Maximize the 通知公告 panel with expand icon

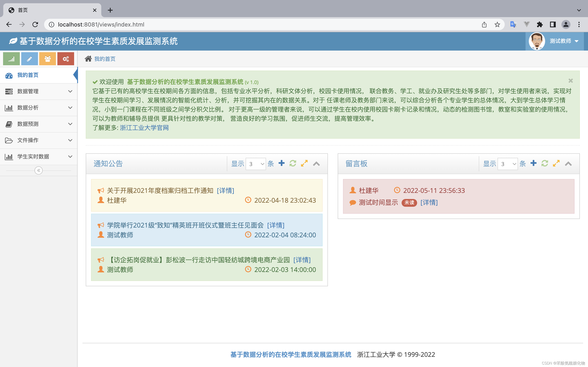[304, 163]
